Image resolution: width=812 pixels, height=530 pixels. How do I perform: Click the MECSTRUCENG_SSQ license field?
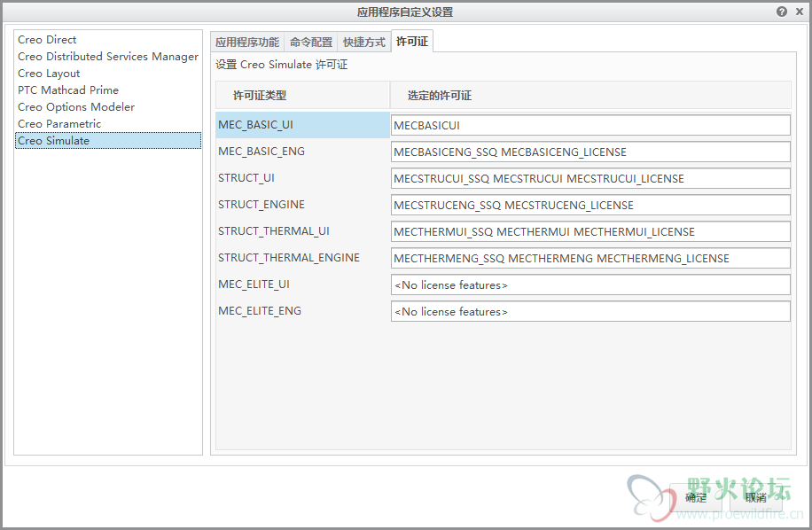click(x=590, y=205)
